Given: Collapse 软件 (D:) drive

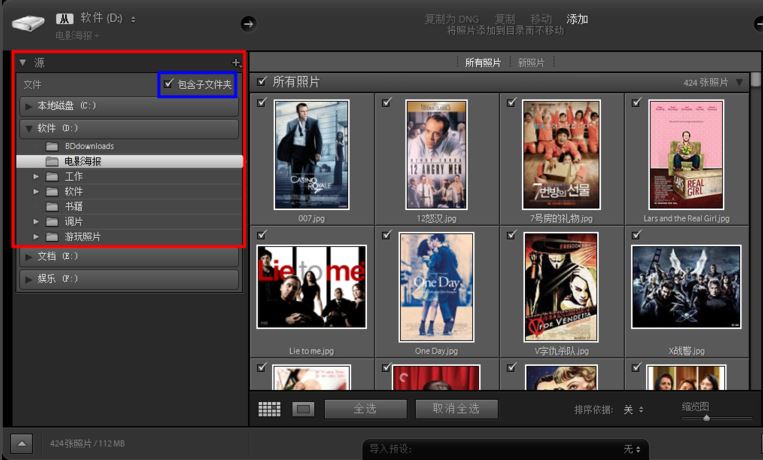Looking at the screenshot, I should tap(29, 129).
